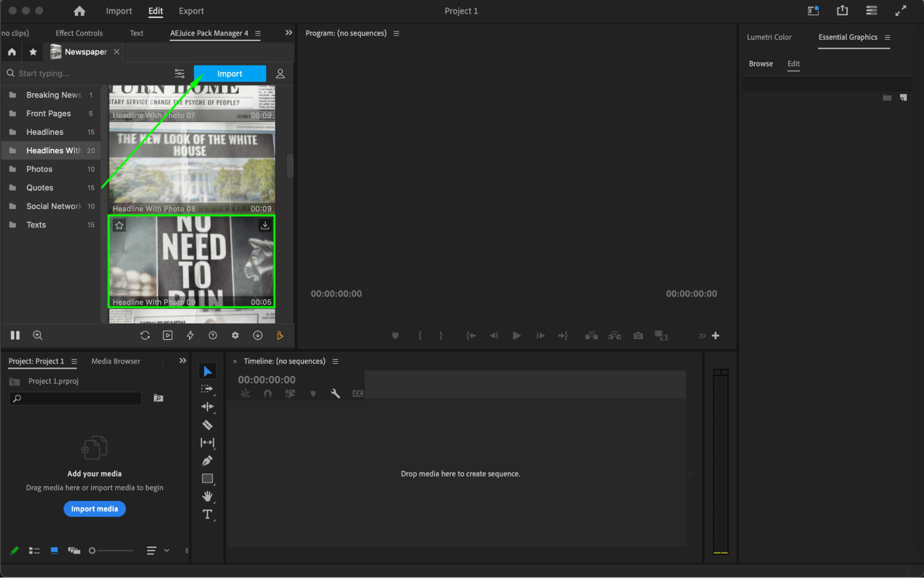Click the AEJuice filter settings icon

click(x=179, y=73)
